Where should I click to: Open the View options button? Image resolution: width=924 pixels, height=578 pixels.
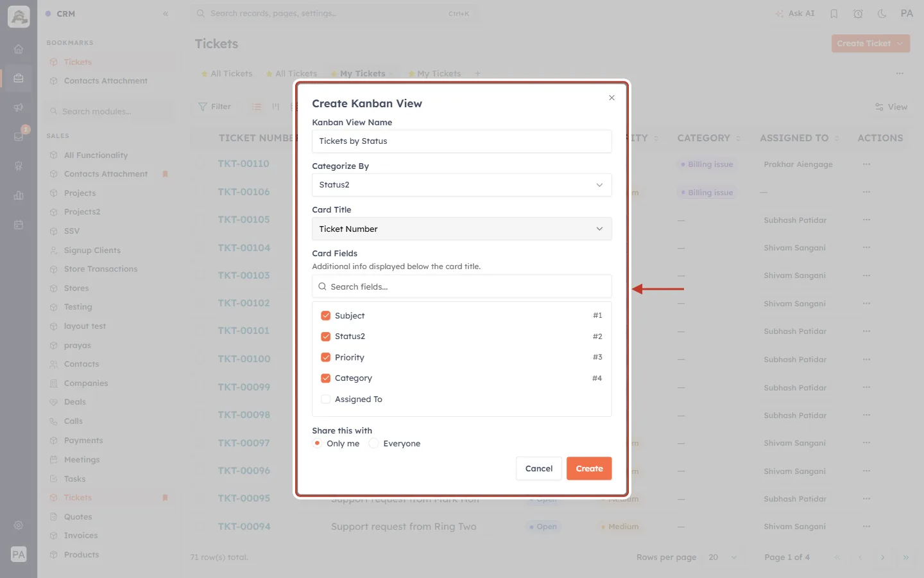click(891, 107)
